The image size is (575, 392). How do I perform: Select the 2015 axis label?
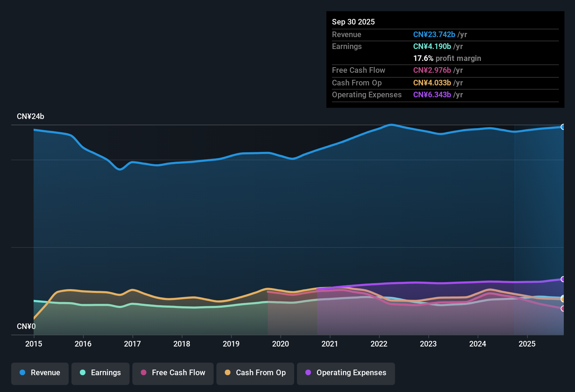click(x=33, y=344)
